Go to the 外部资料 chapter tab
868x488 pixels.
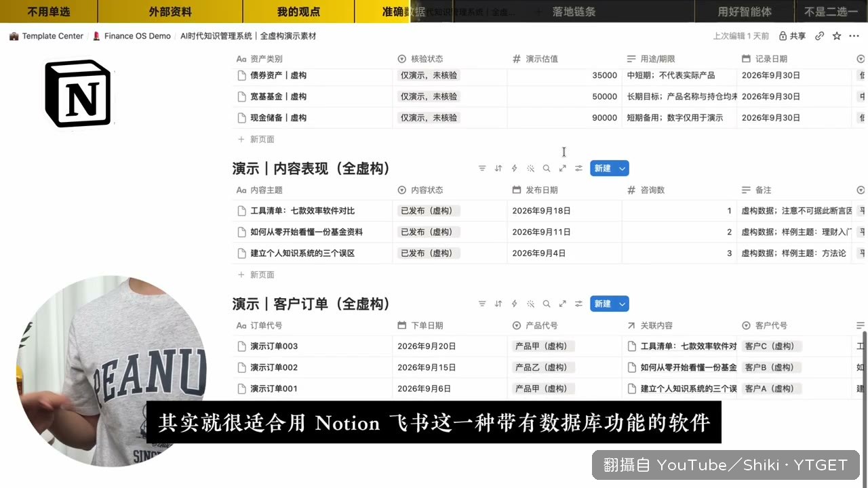coord(170,12)
